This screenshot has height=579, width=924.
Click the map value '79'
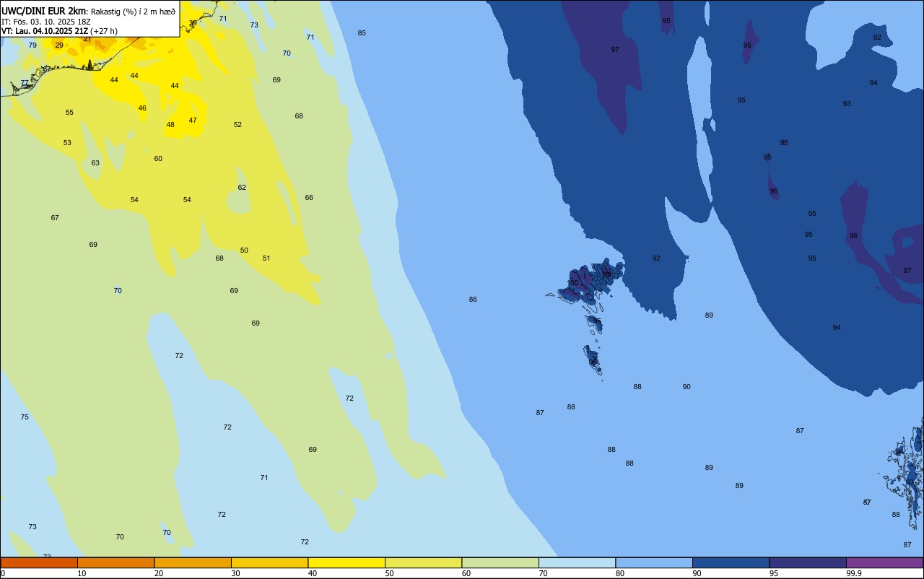click(32, 45)
